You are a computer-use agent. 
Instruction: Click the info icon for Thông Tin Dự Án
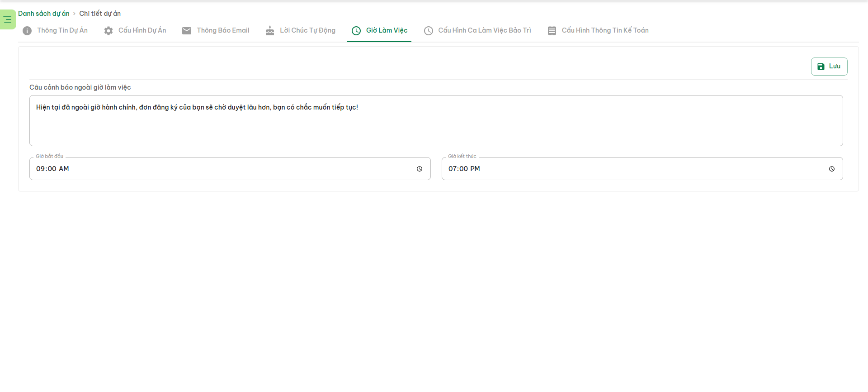point(27,31)
